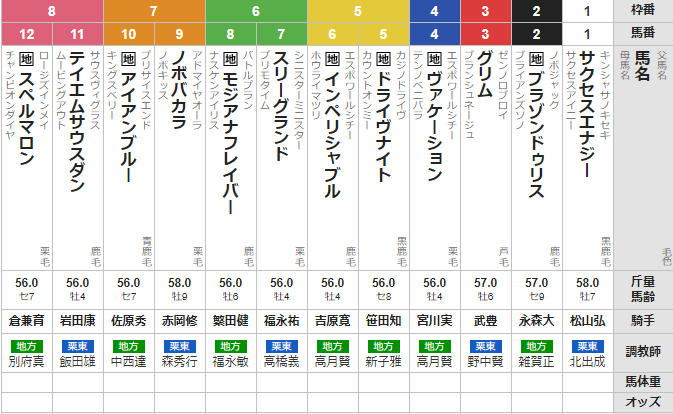Click the 馬番 row header

coord(643,33)
